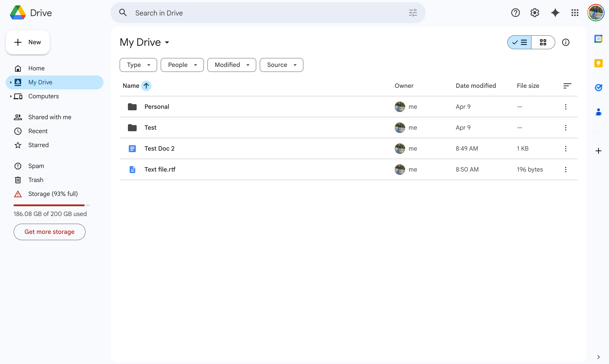Click the New button
The width and height of the screenshot is (609, 364).
point(28,42)
